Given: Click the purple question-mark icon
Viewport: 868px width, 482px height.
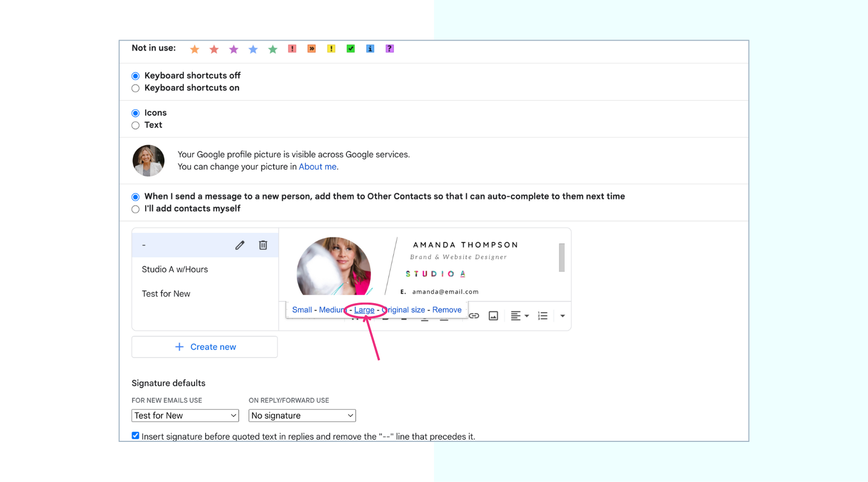Looking at the screenshot, I should tap(390, 49).
